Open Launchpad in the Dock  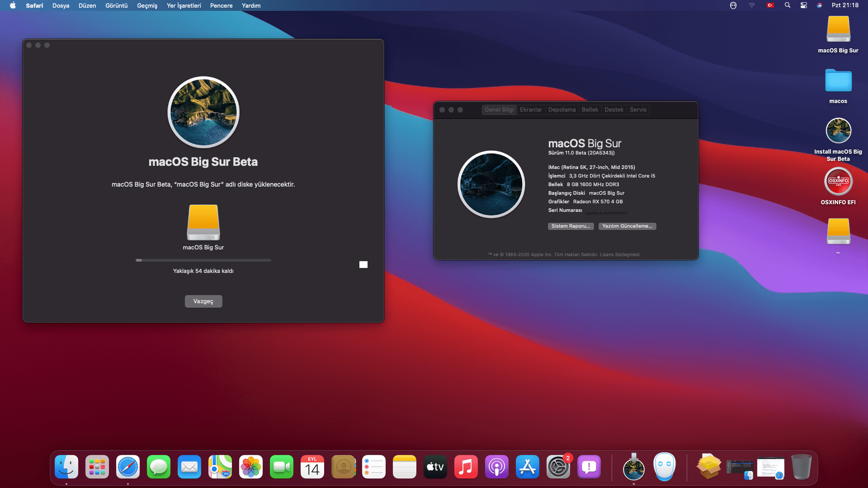[97, 467]
